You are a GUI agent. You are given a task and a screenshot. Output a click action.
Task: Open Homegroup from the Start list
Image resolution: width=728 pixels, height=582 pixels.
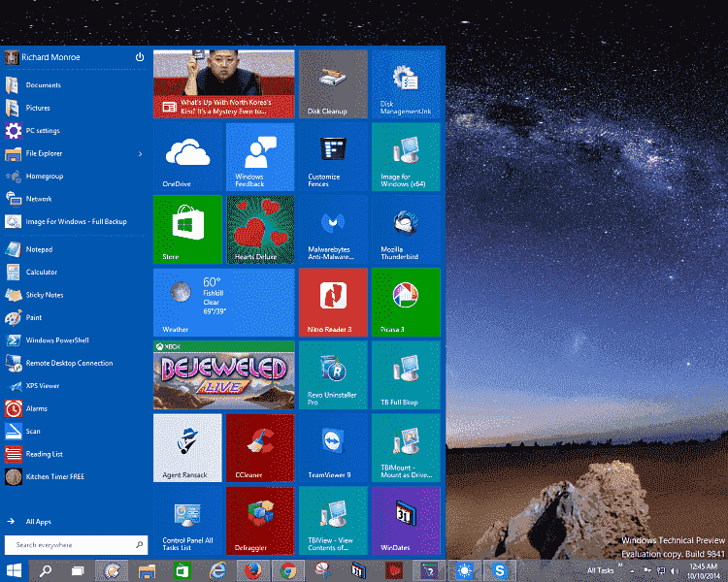[x=75, y=176]
